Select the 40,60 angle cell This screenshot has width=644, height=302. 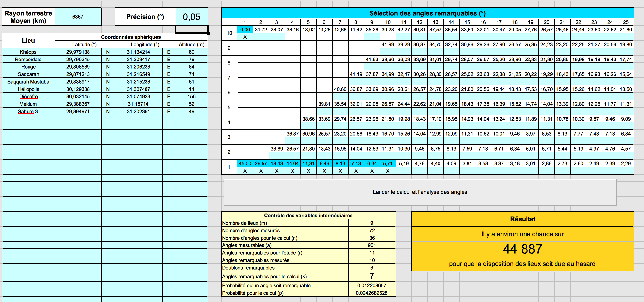[340, 89]
